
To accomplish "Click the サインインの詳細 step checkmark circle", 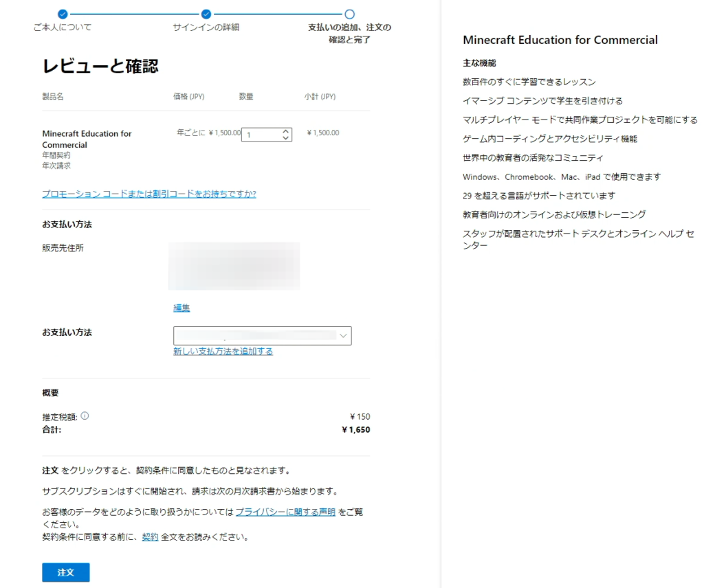I will coord(206,14).
